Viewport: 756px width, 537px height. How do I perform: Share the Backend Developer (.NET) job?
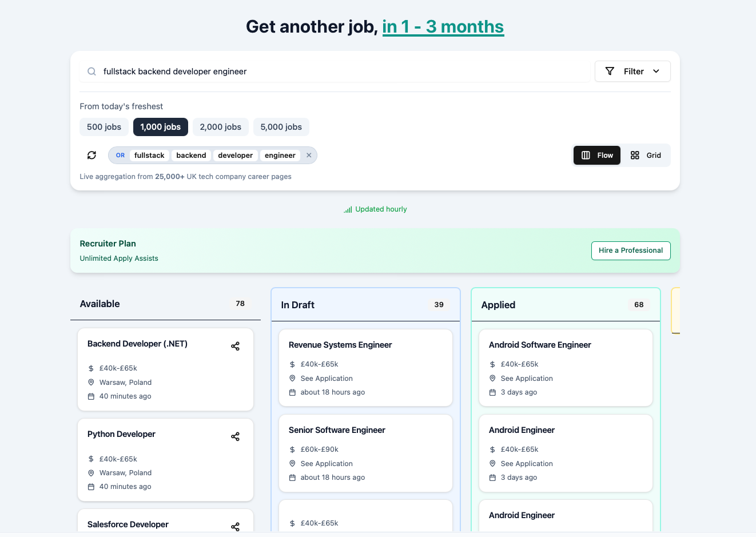coord(235,347)
